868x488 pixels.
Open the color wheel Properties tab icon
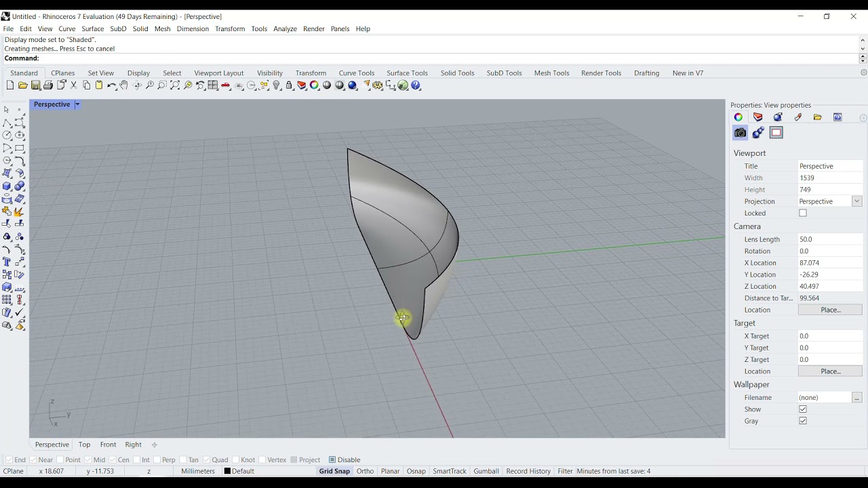tap(738, 117)
